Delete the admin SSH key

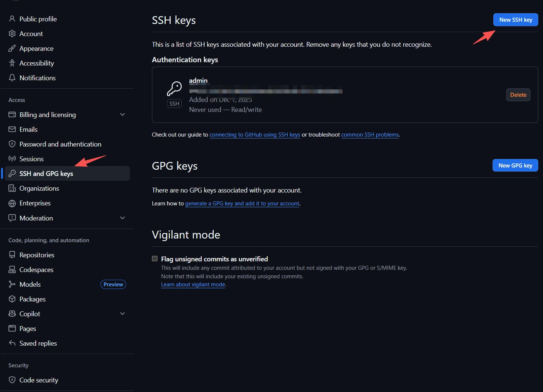(518, 95)
